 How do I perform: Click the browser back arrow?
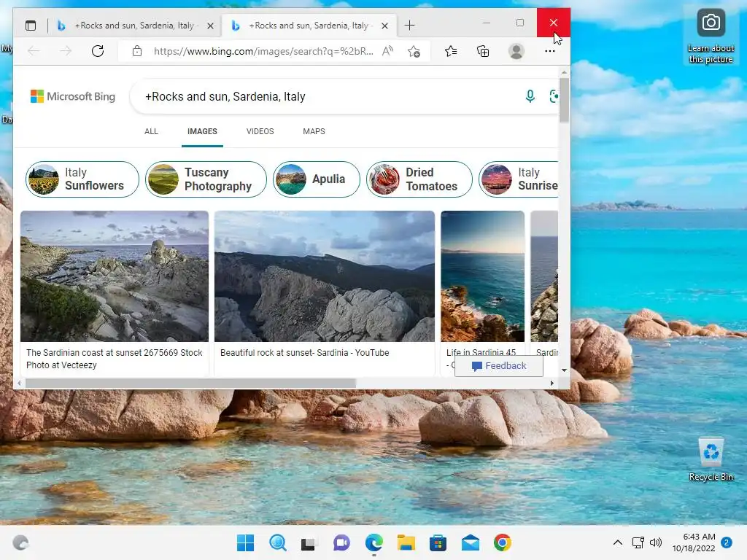(x=34, y=51)
